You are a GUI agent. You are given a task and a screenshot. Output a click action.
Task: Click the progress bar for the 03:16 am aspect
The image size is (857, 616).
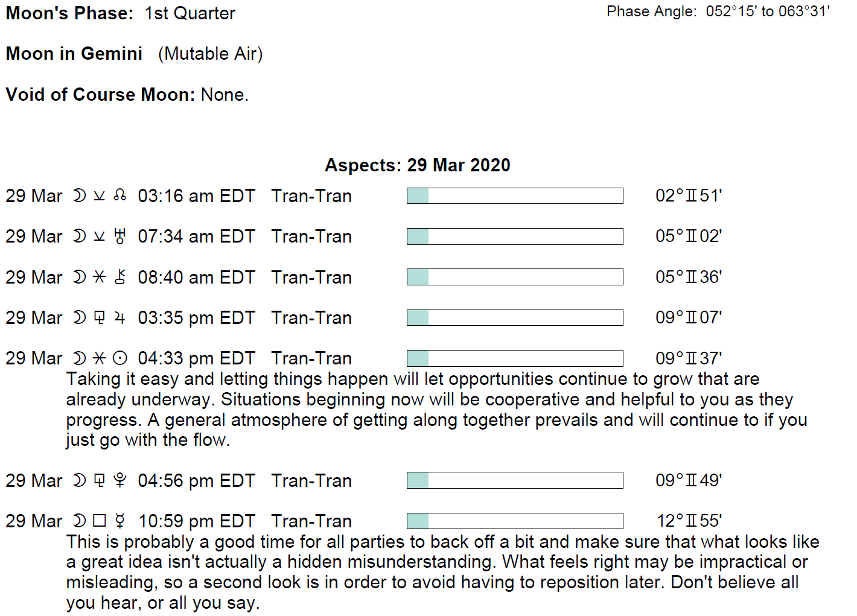[x=515, y=195]
